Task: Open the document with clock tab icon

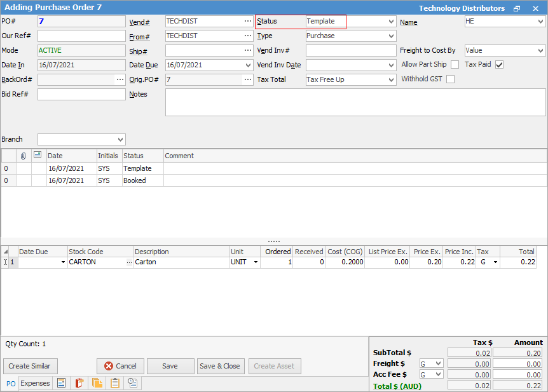Action: point(133,383)
